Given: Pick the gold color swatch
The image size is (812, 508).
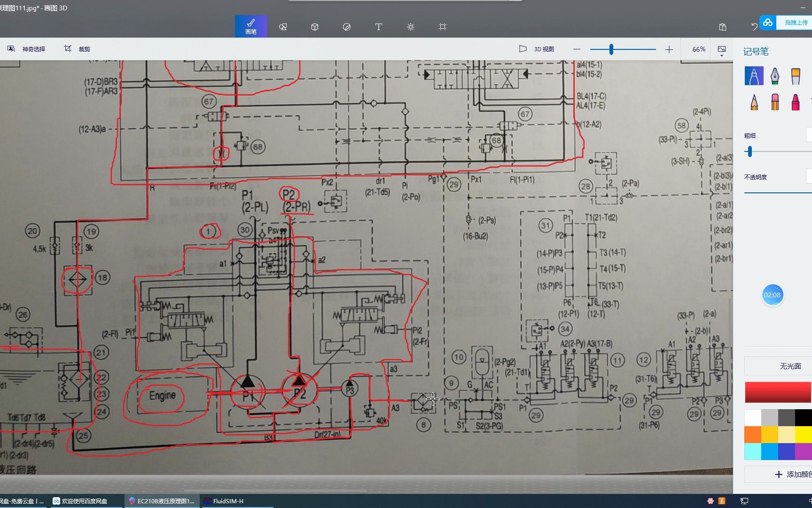Looking at the screenshot, I should tap(770, 434).
